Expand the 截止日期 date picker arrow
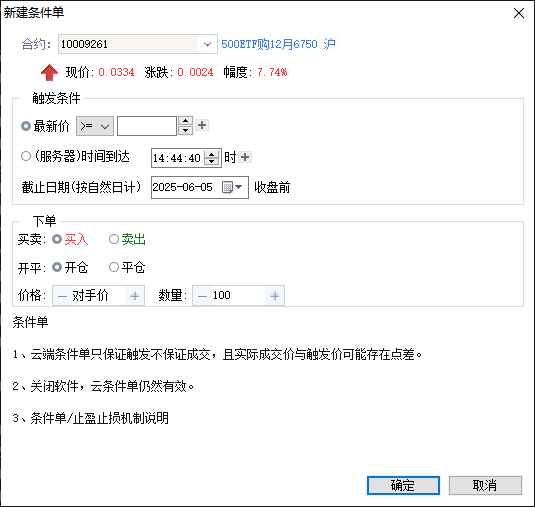 (x=238, y=187)
